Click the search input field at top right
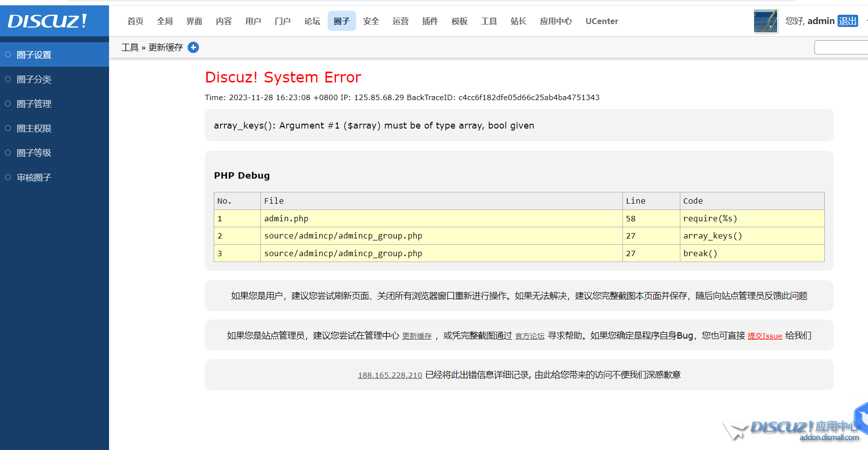Screen dimensions: 868x450 [841, 48]
